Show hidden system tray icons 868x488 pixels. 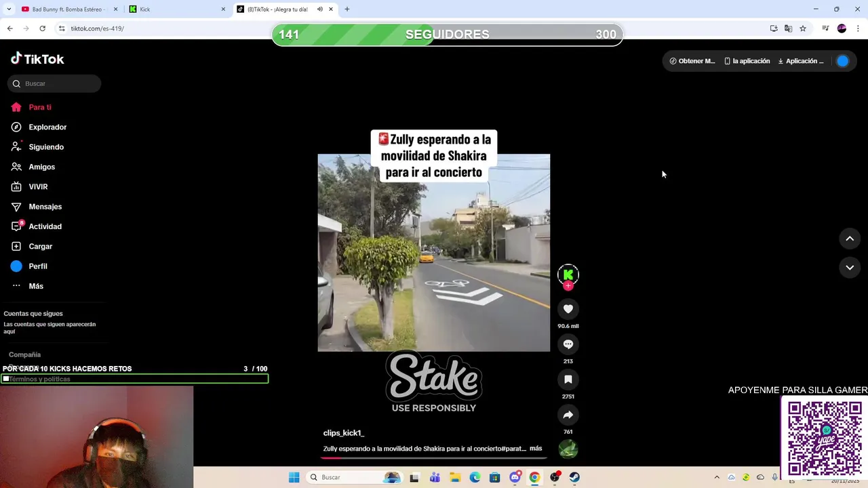tap(717, 477)
